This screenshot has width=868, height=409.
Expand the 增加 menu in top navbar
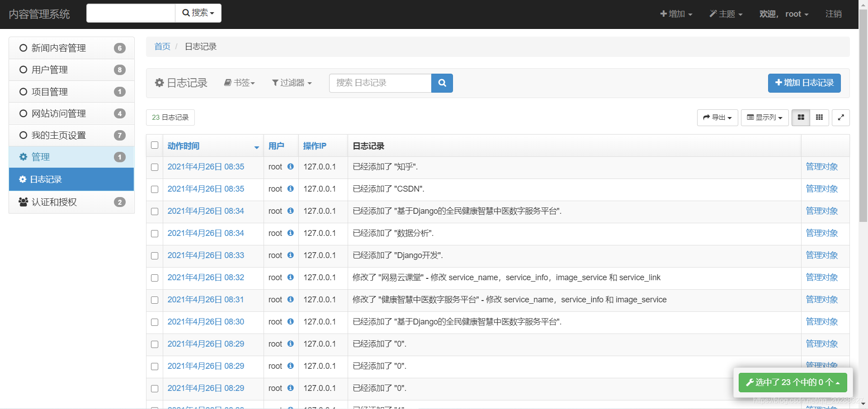click(676, 14)
